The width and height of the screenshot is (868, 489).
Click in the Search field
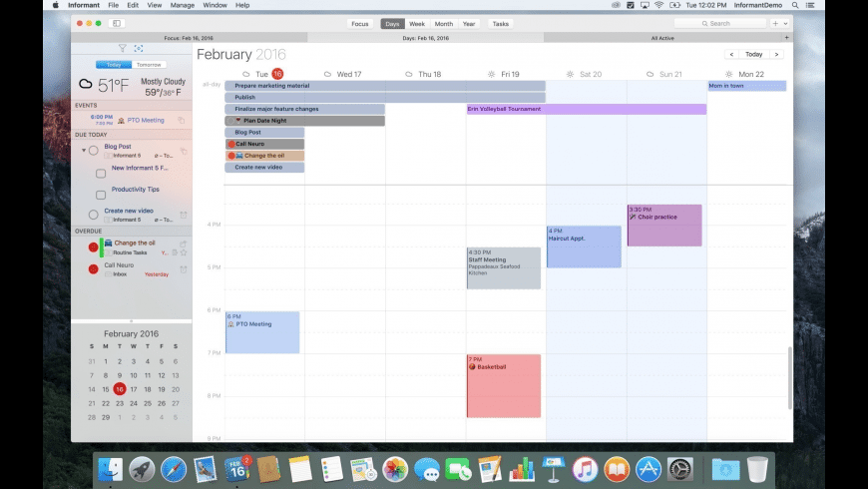click(x=719, y=24)
